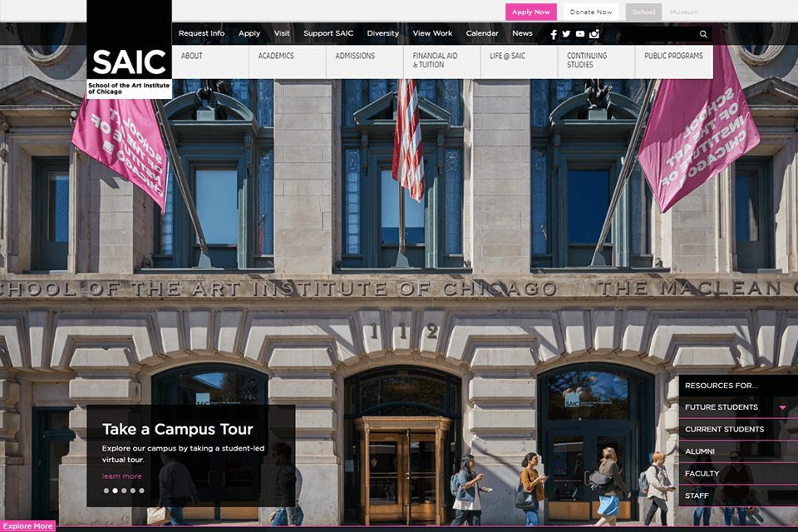Select second carousel slide dot
This screenshot has height=532, width=798.
point(115,490)
